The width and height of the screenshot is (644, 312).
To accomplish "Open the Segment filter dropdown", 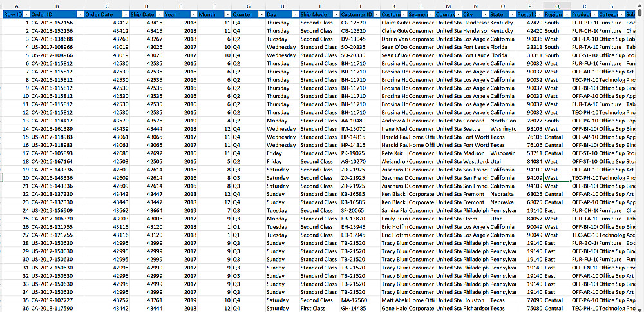I will point(430,14).
